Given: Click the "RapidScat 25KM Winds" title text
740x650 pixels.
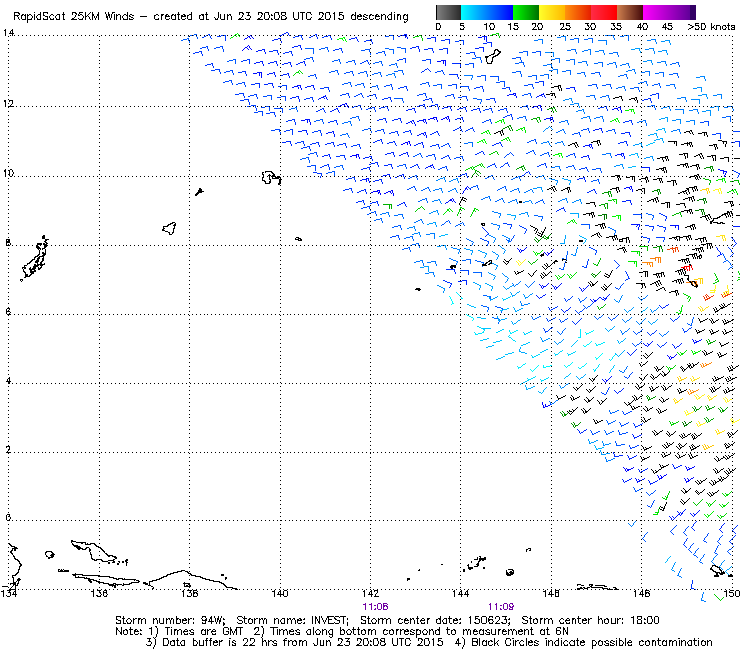Looking at the screenshot, I should tap(74, 16).
